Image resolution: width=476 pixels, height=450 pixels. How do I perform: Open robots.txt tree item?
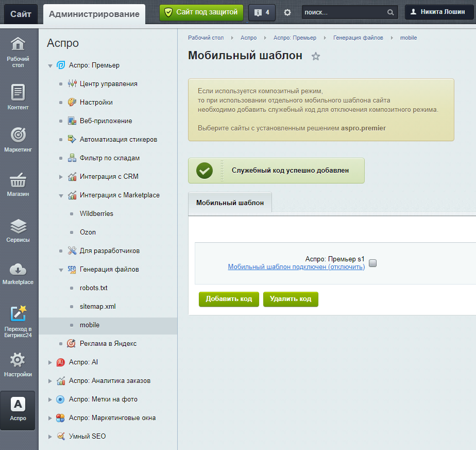tap(94, 288)
